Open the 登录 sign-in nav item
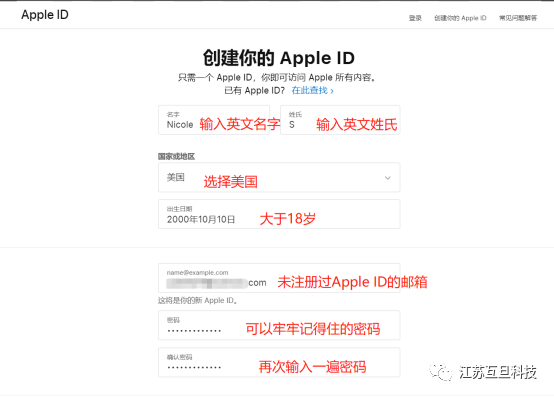This screenshot has height=397, width=554. tap(415, 18)
